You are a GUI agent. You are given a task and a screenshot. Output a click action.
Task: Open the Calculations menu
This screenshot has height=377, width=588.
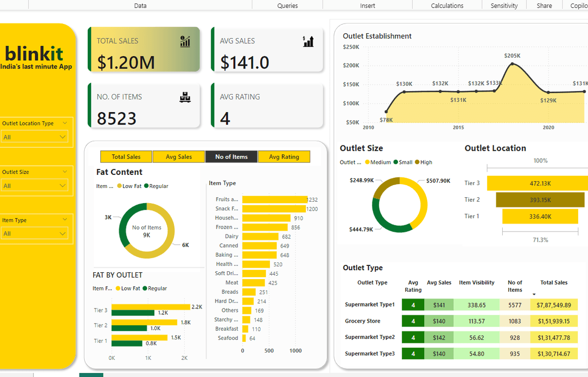coord(446,5)
